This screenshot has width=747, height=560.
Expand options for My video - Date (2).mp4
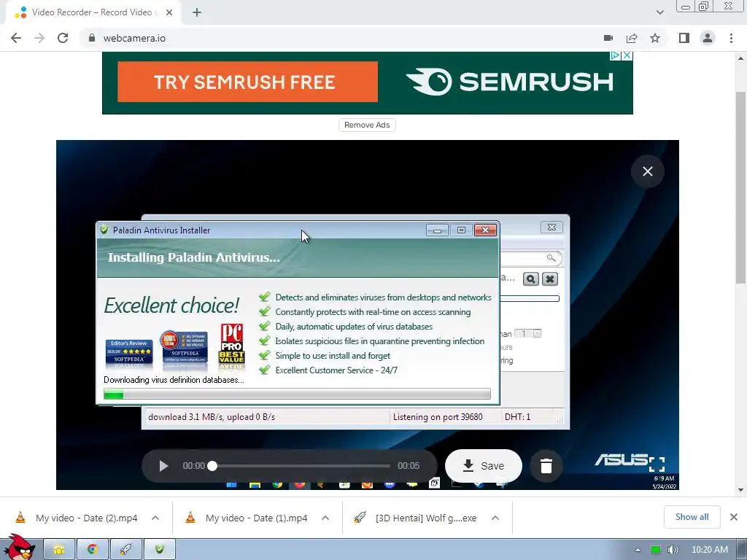click(x=155, y=518)
